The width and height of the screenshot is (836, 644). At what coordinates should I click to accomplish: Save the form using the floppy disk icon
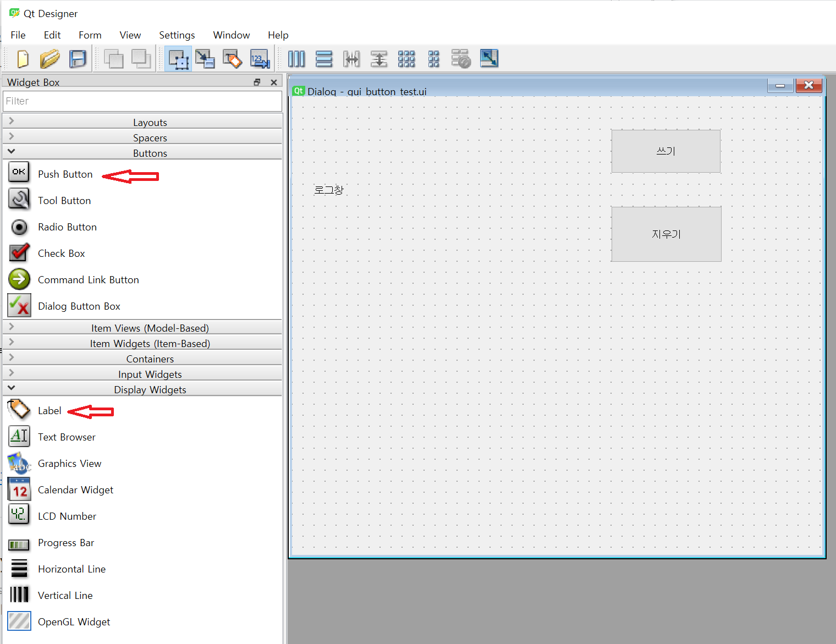[x=78, y=59]
